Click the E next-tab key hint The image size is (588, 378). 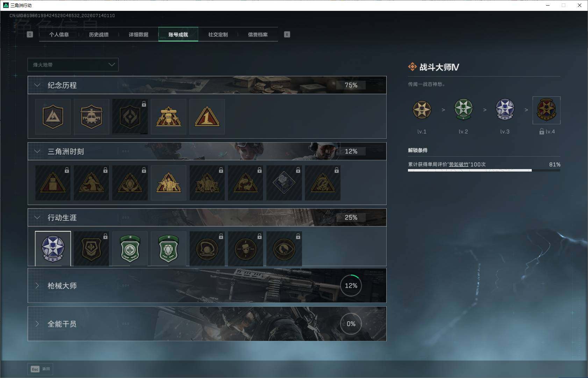coord(287,34)
